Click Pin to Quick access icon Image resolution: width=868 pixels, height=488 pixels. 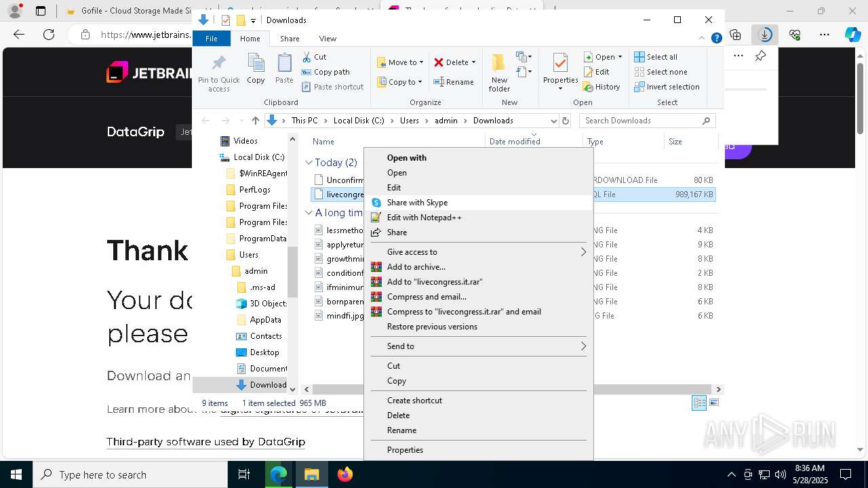click(218, 73)
